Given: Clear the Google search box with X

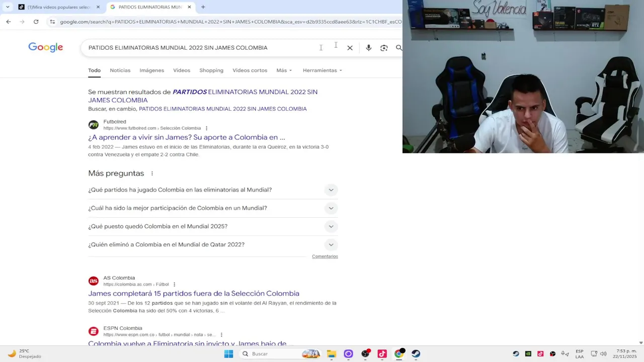Looking at the screenshot, I should tap(350, 48).
